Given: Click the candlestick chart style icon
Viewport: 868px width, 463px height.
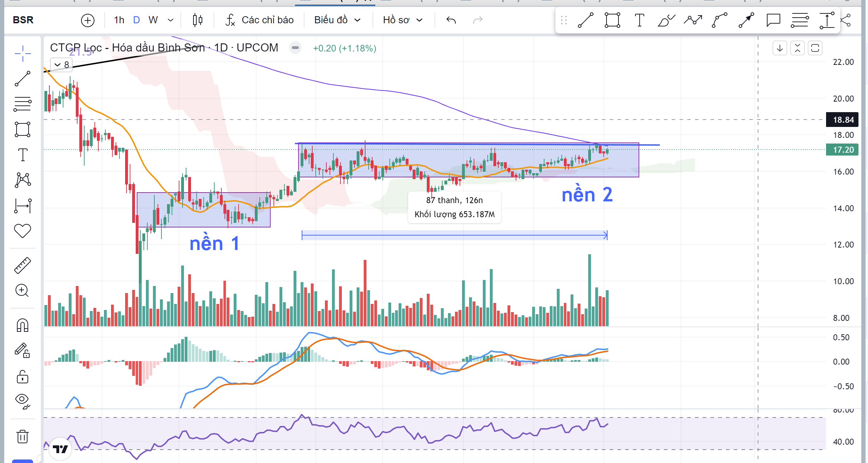Looking at the screenshot, I should click(198, 20).
